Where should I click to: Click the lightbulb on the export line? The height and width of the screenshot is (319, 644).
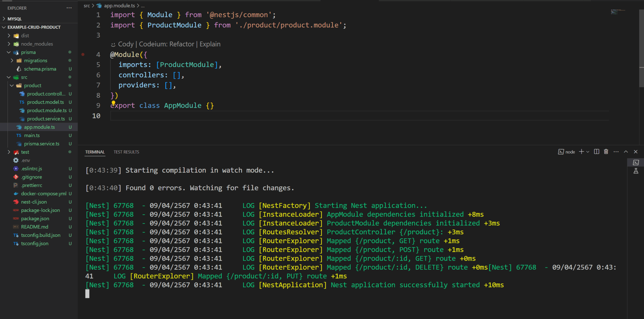tap(113, 103)
